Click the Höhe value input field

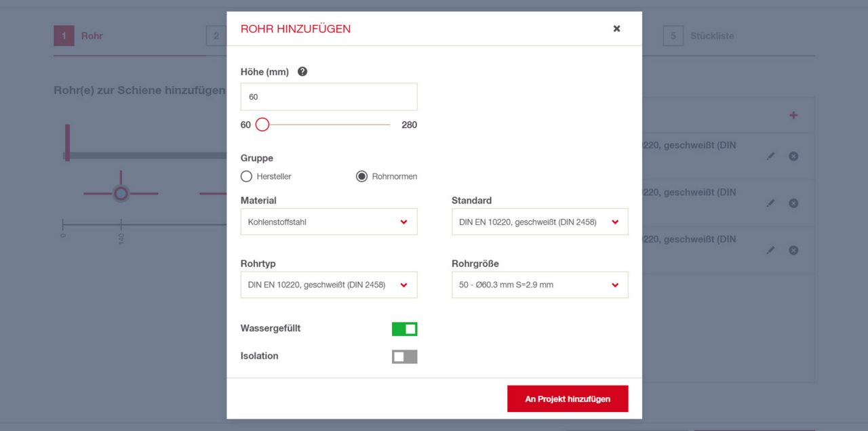click(x=328, y=97)
